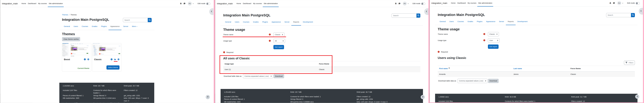Open notifications bell on Themes page

point(181,4)
